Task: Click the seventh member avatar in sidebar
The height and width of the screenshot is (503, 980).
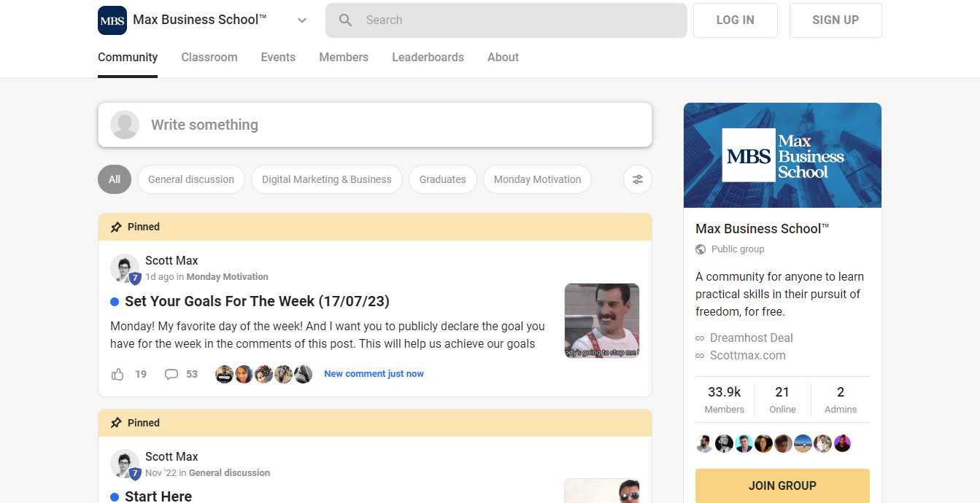Action: point(822,443)
